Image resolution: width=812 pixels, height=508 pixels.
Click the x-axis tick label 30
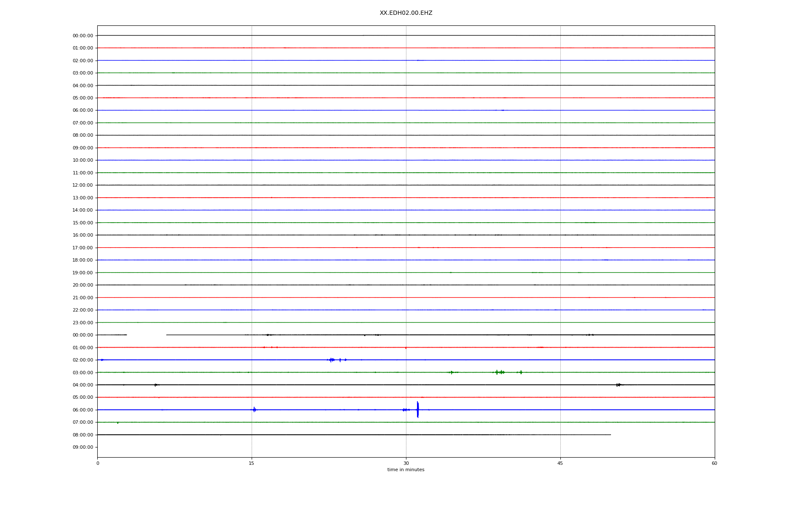click(406, 463)
